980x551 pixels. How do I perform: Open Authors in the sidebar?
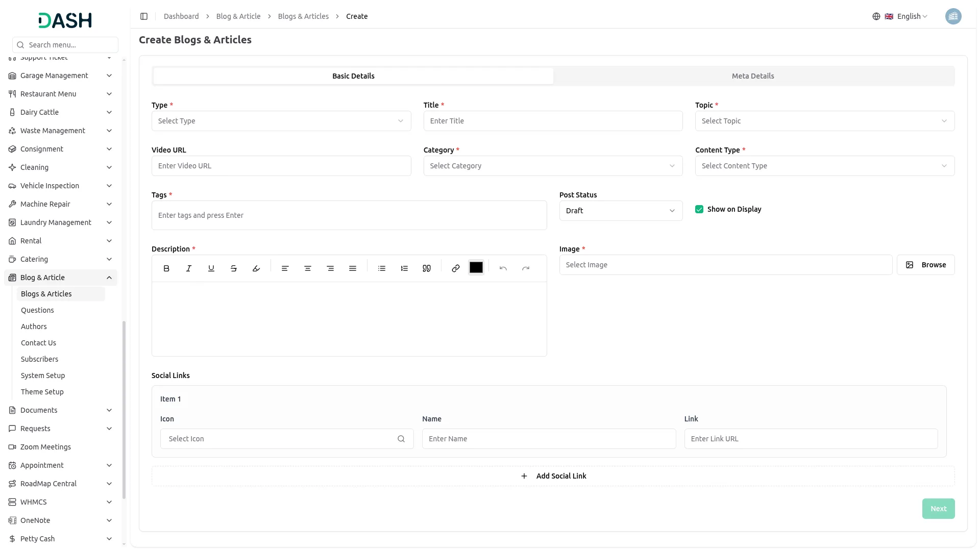pos(34,327)
